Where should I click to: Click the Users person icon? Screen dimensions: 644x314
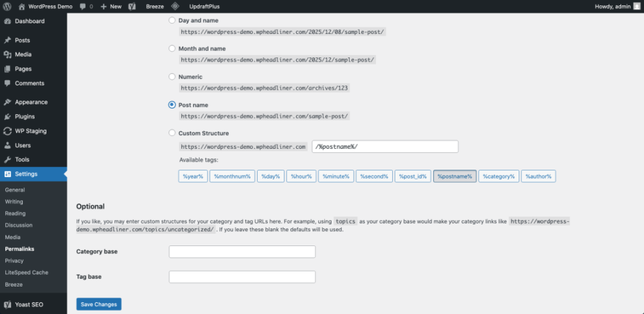[7, 146]
